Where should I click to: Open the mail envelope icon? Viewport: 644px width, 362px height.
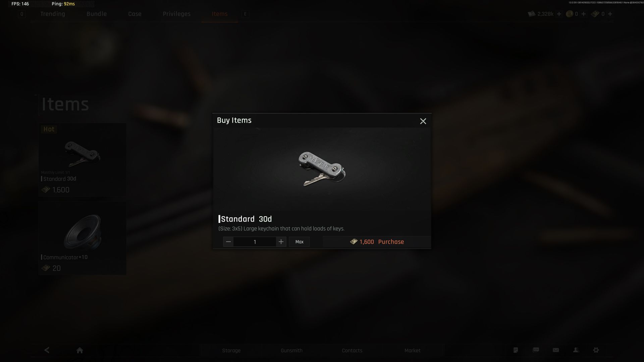point(556,350)
